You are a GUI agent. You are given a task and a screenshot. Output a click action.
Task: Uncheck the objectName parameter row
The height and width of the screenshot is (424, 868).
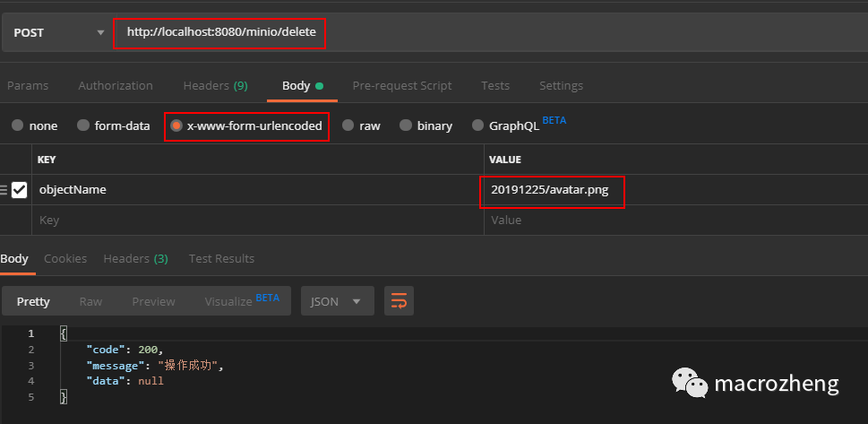click(x=20, y=190)
